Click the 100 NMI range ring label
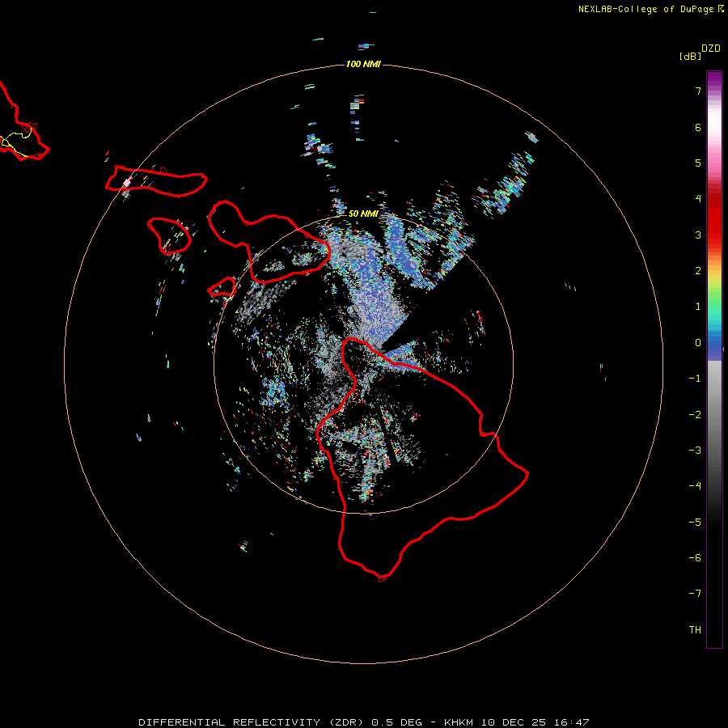The height and width of the screenshot is (728, 728). click(x=363, y=64)
